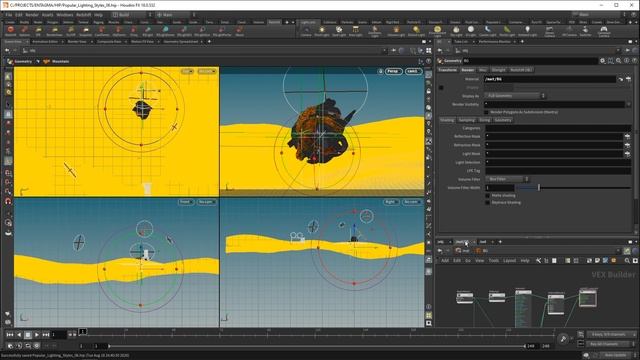The image size is (640, 360).
Task: Adjust the Volume Filter Width slider
Action: point(573,188)
